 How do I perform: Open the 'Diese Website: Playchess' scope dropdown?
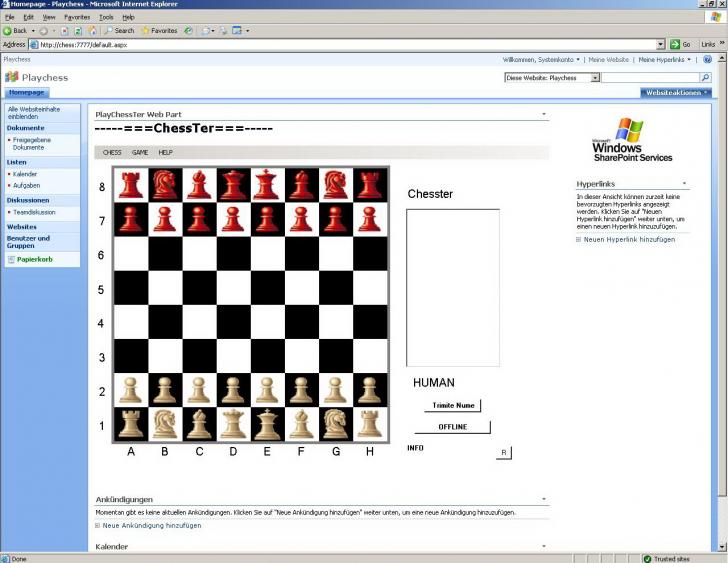coord(595,78)
